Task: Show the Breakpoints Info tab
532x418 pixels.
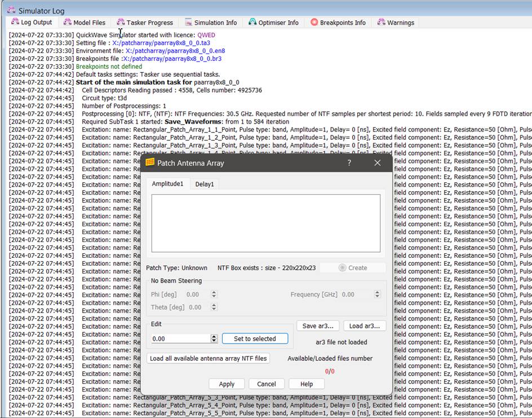Action: tap(338, 23)
